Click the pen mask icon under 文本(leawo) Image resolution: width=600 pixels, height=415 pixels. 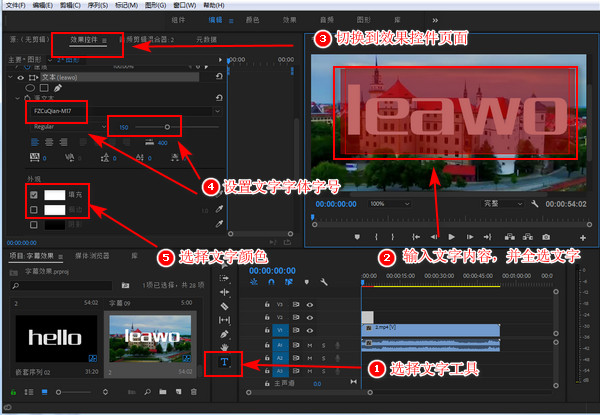point(58,88)
